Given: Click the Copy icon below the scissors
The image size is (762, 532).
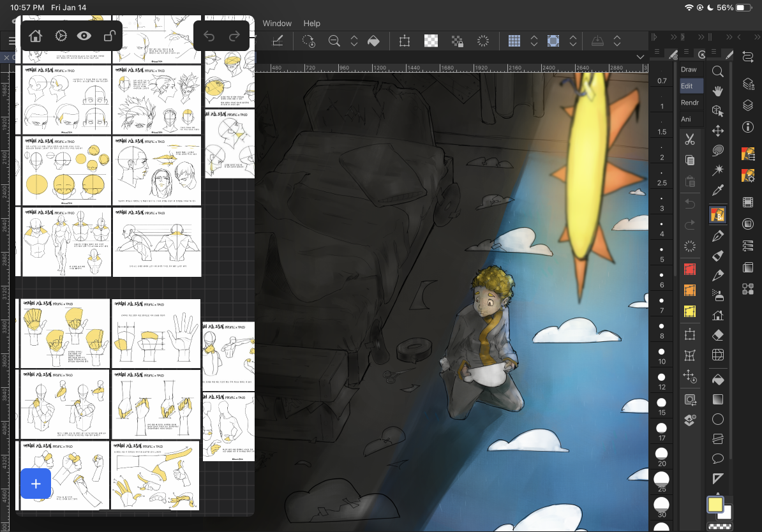Looking at the screenshot, I should 690,160.
